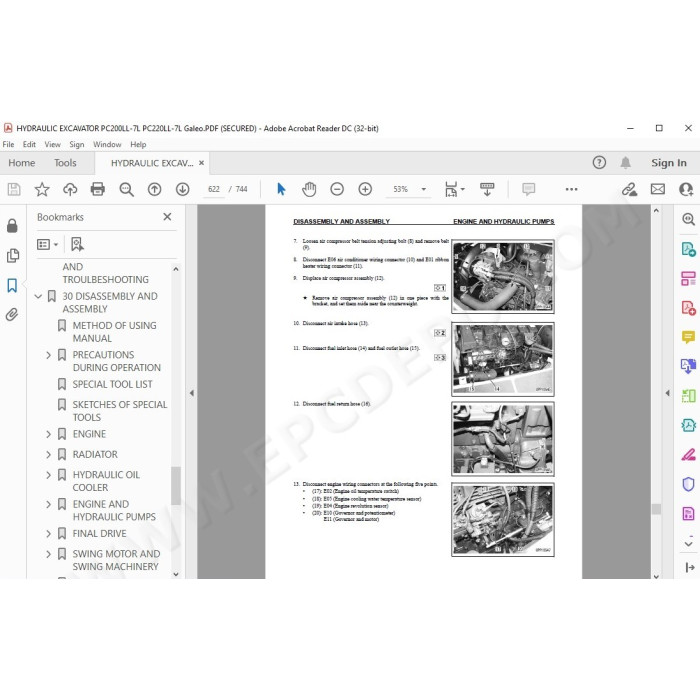Open the search tool in right pane
Viewport: 700px width, 700px height.
(x=688, y=219)
